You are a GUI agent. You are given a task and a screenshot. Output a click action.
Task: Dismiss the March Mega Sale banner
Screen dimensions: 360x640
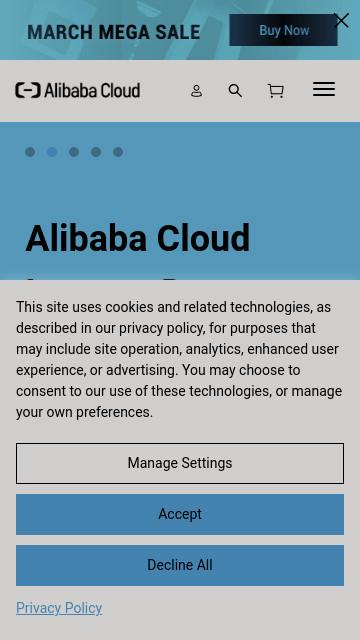pos(341,20)
